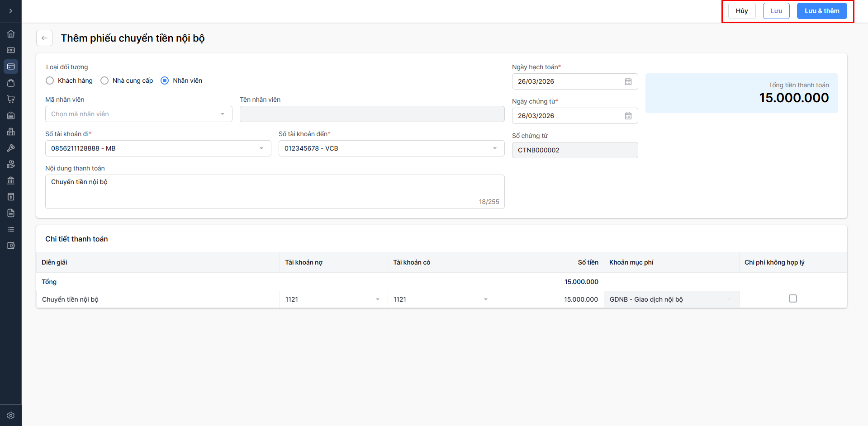This screenshot has height=426, width=868.
Task: Click the back arrow beside page title
Action: tap(44, 38)
